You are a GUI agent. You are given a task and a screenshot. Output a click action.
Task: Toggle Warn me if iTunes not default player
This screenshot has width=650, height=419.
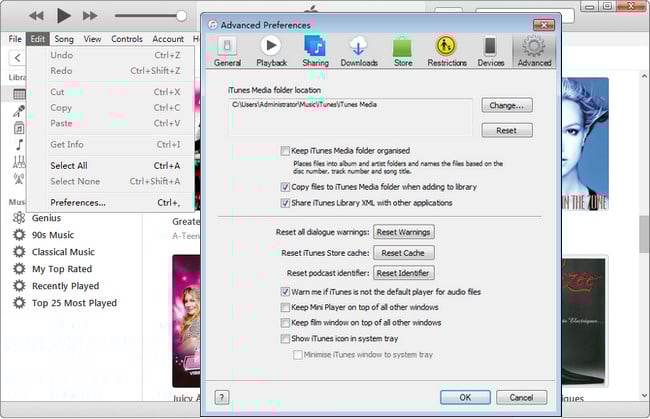click(x=285, y=292)
